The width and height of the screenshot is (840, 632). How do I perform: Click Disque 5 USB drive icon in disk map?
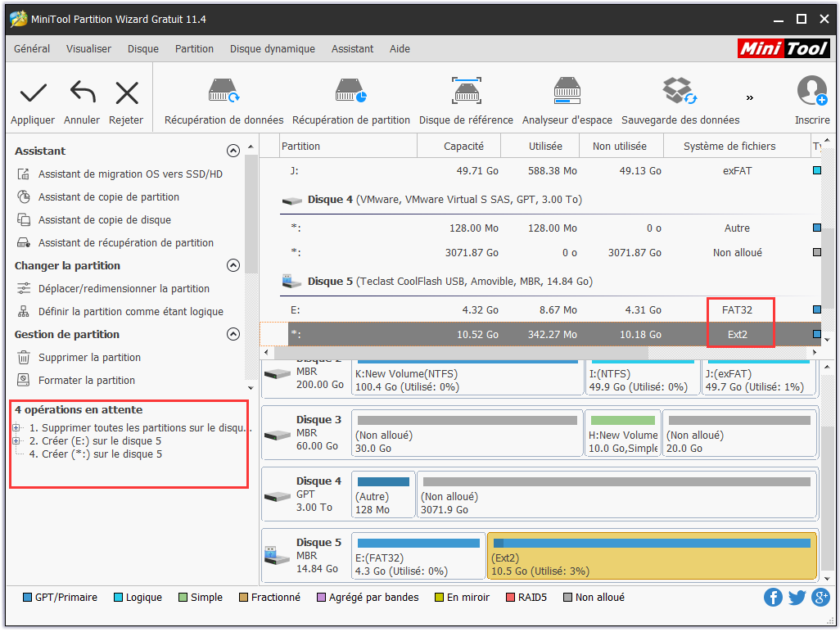277,555
